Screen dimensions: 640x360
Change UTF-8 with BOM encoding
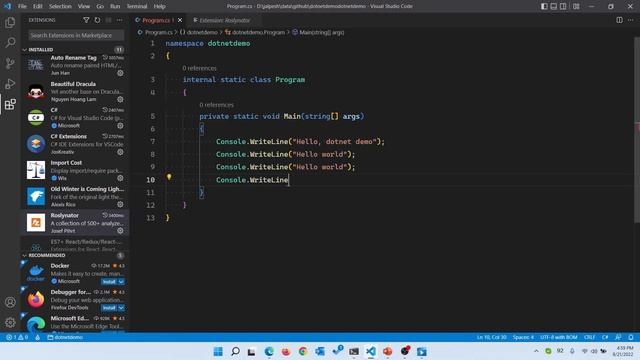tap(558, 337)
